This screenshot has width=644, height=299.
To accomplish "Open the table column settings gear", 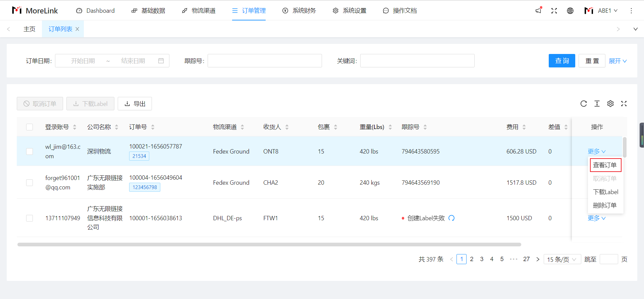I will pos(610,104).
